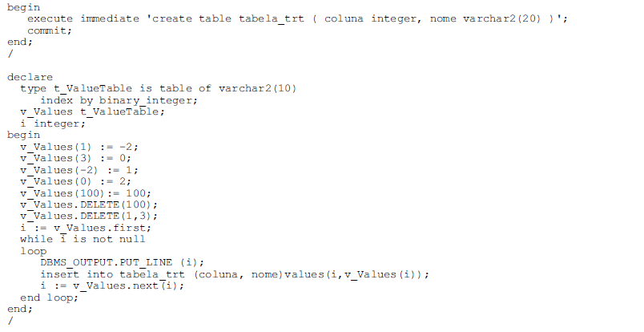The image size is (644, 332).
Task: Click the 'commit;' line in first block
Action: tap(50, 30)
